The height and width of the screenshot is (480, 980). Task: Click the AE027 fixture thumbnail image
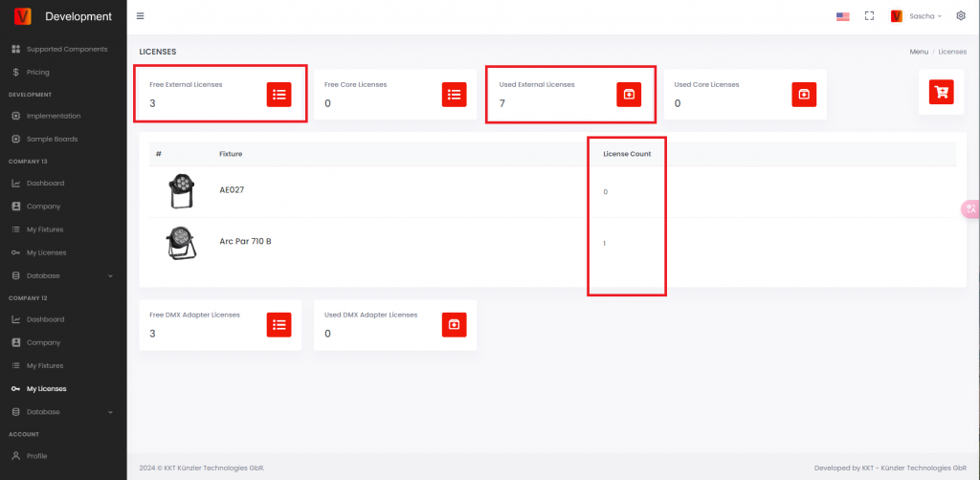pos(179,191)
